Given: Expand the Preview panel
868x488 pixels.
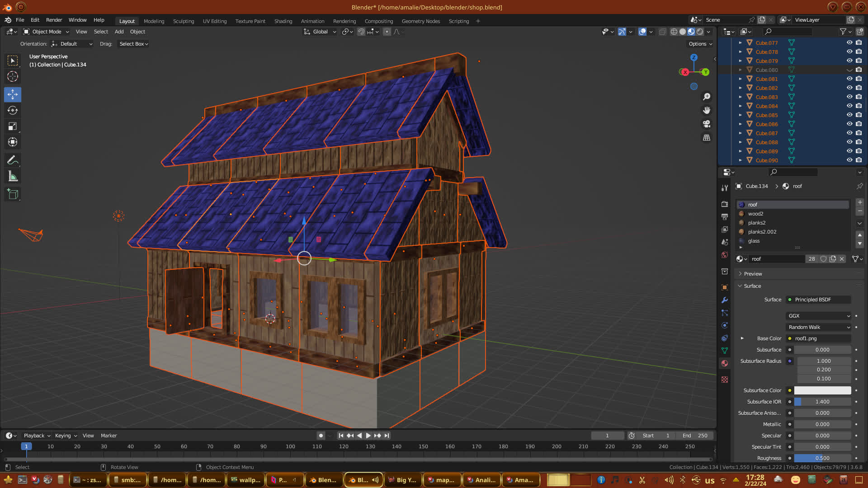Looking at the screenshot, I should (753, 274).
